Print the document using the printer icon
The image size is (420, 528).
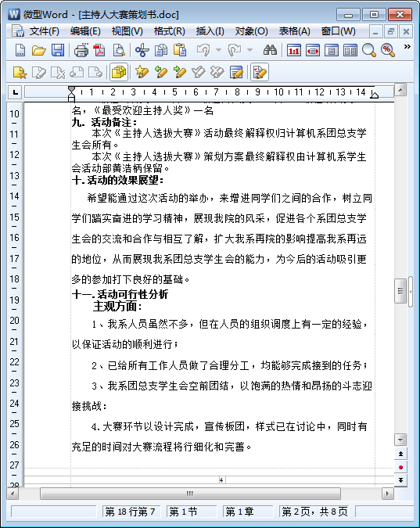point(81,50)
